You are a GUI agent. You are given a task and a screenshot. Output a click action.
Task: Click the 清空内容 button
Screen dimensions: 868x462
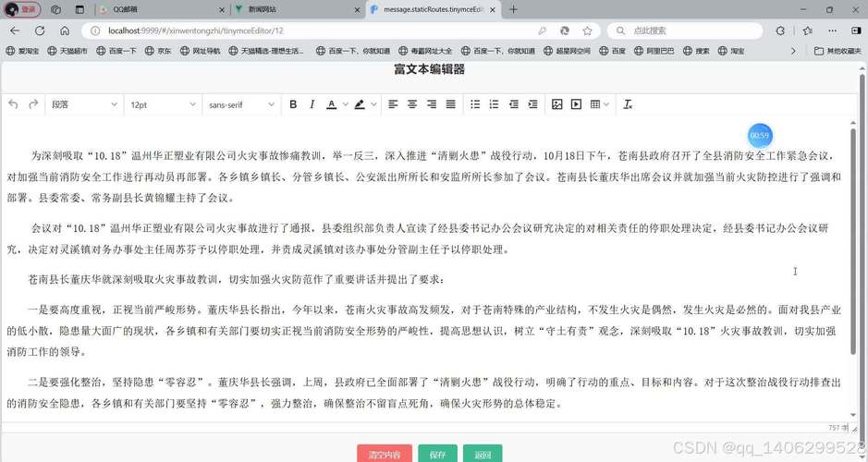(385, 455)
